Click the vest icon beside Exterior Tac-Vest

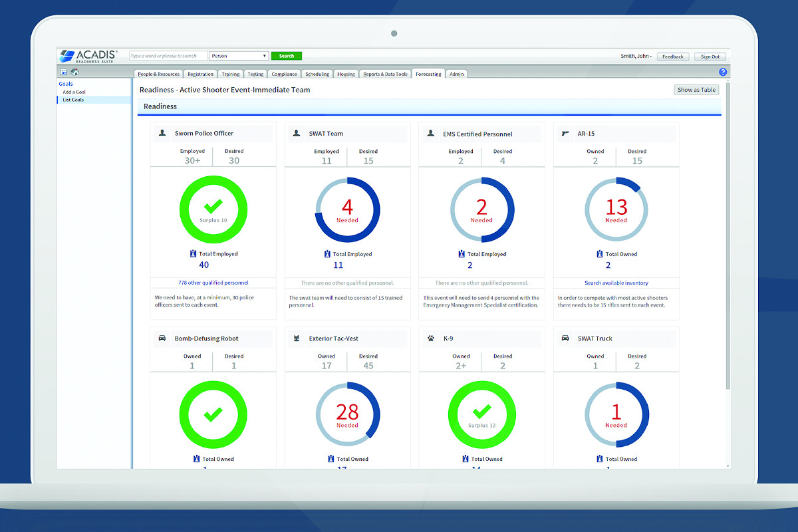296,338
